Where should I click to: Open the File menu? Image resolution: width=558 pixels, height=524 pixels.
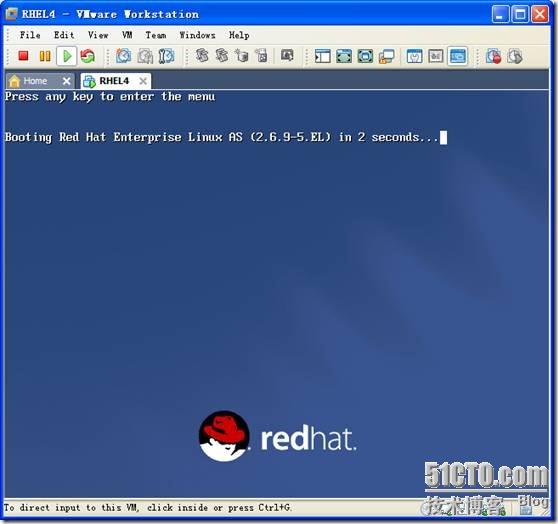point(30,35)
